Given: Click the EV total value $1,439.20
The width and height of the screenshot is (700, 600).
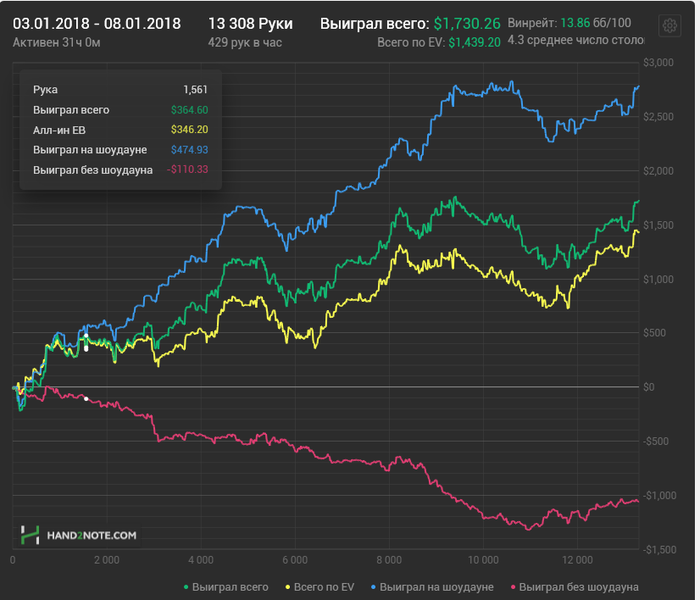Looking at the screenshot, I should click(474, 42).
